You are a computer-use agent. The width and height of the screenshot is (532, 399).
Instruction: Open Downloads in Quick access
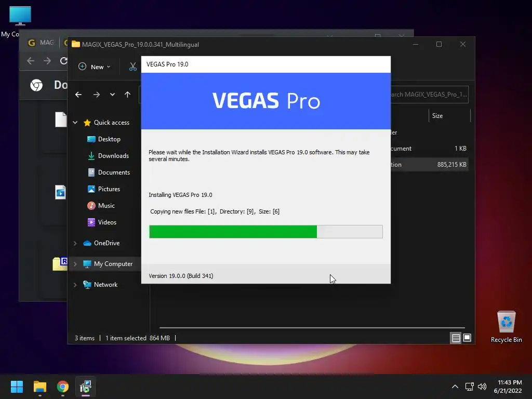click(x=113, y=156)
